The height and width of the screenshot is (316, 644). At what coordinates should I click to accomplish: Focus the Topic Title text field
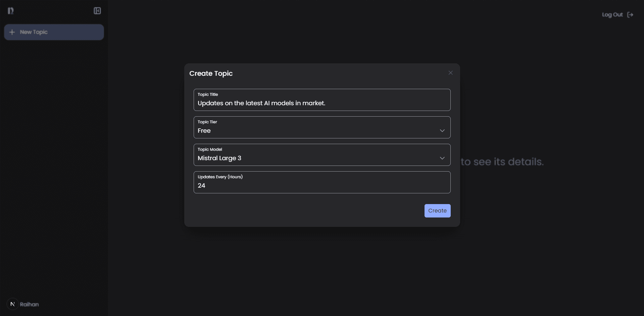322,103
